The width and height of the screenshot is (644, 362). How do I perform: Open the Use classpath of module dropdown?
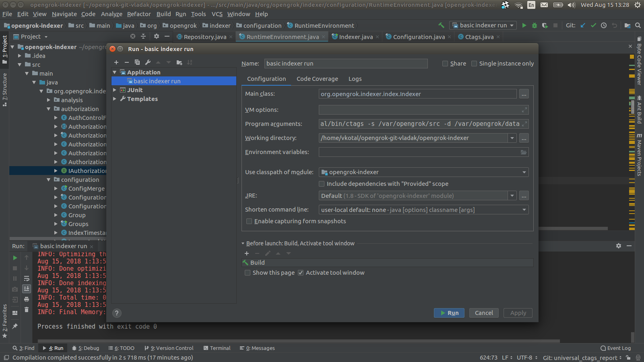pyautogui.click(x=423, y=172)
